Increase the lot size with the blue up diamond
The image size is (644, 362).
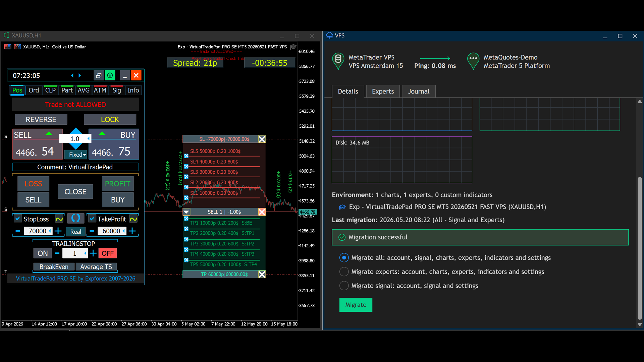[76, 130]
